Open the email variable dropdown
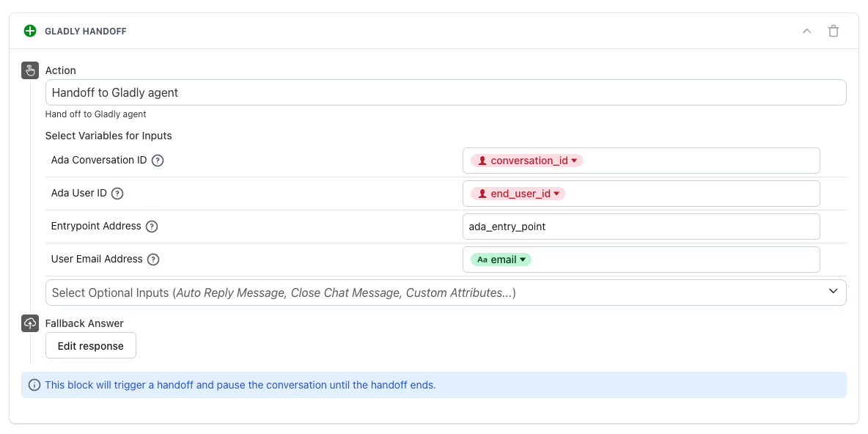The height and width of the screenshot is (434, 868). tap(501, 260)
